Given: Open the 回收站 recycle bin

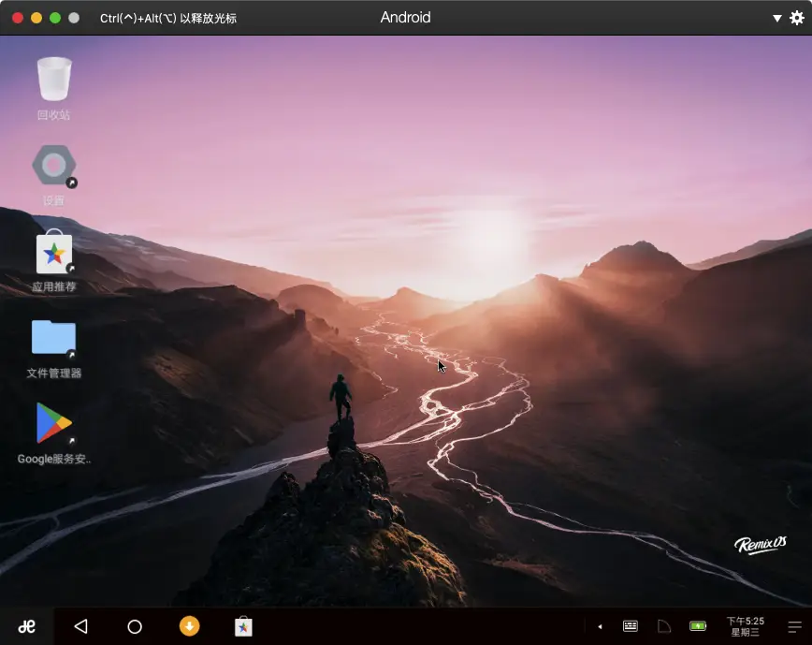Looking at the screenshot, I should [x=54, y=81].
